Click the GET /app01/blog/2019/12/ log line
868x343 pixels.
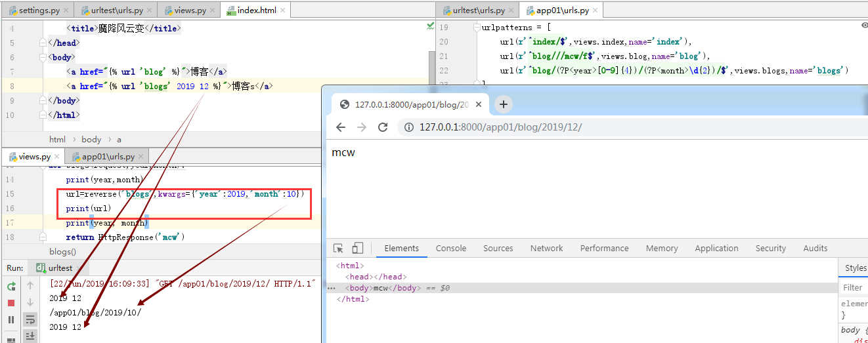pyautogui.click(x=183, y=283)
